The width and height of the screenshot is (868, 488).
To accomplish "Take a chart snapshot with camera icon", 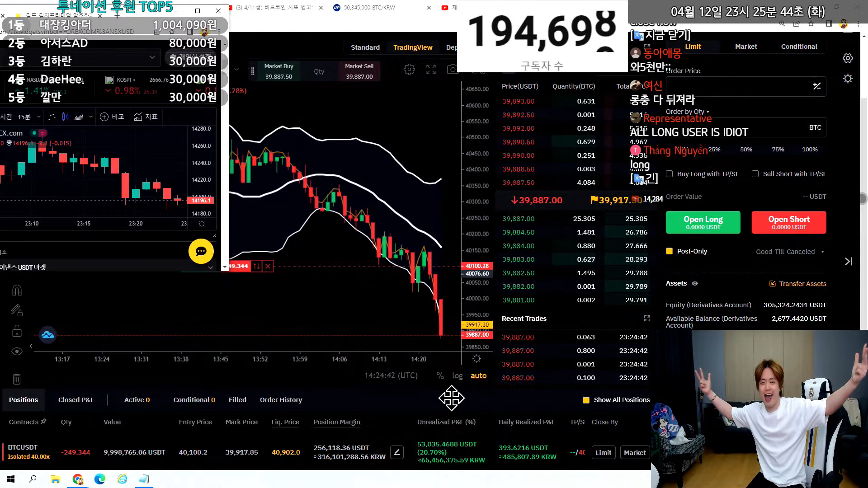I will click(452, 70).
